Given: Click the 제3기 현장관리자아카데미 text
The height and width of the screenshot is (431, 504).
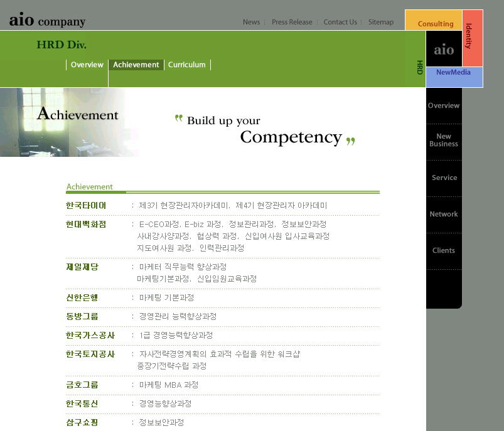Looking at the screenshot, I should click(184, 205).
